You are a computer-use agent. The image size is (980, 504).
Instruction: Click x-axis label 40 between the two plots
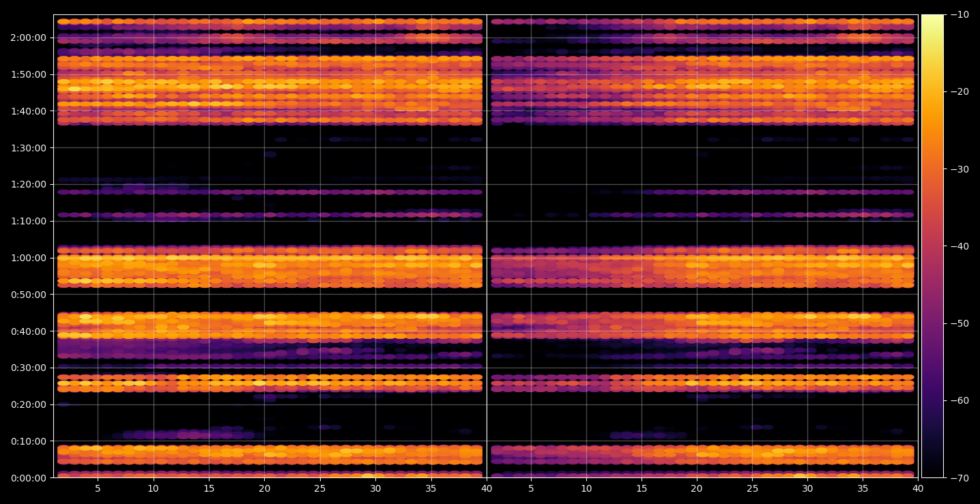487,488
